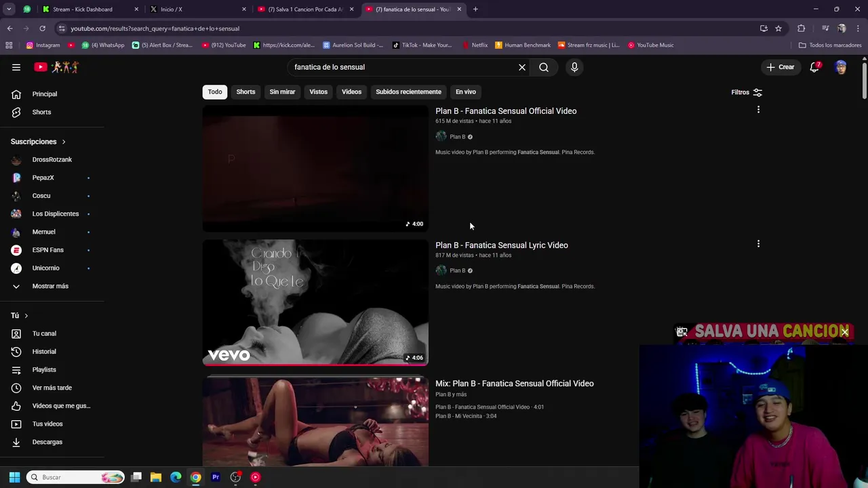This screenshot has width=868, height=488.
Task: Open Mix: Plan B - Fanatica Sensual title
Action: point(515,384)
